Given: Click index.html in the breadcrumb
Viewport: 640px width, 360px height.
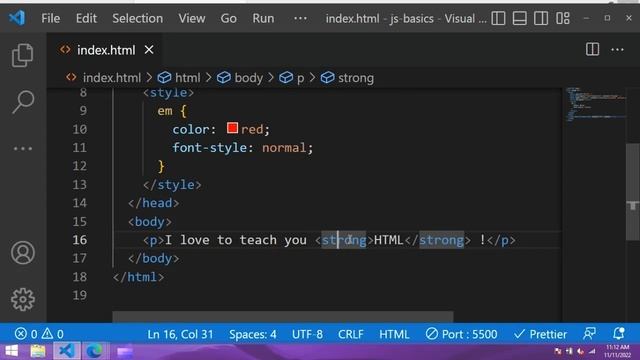Looking at the screenshot, I should point(111,78).
